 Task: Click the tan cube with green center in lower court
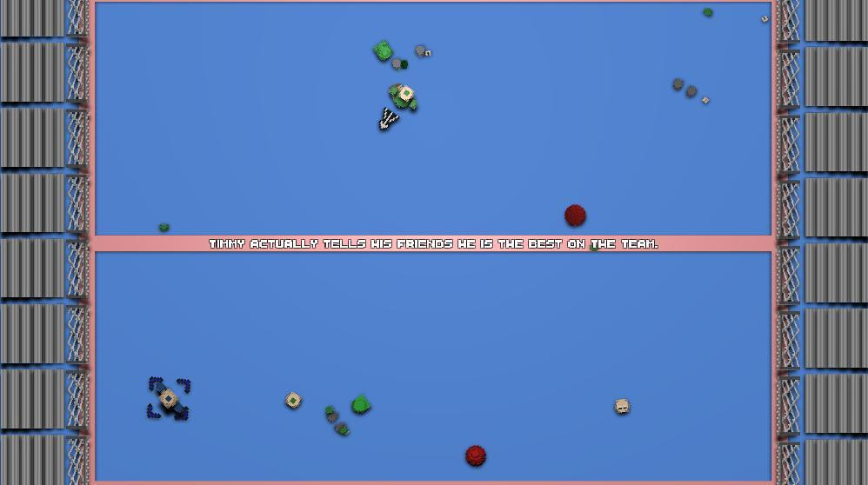[293, 400]
